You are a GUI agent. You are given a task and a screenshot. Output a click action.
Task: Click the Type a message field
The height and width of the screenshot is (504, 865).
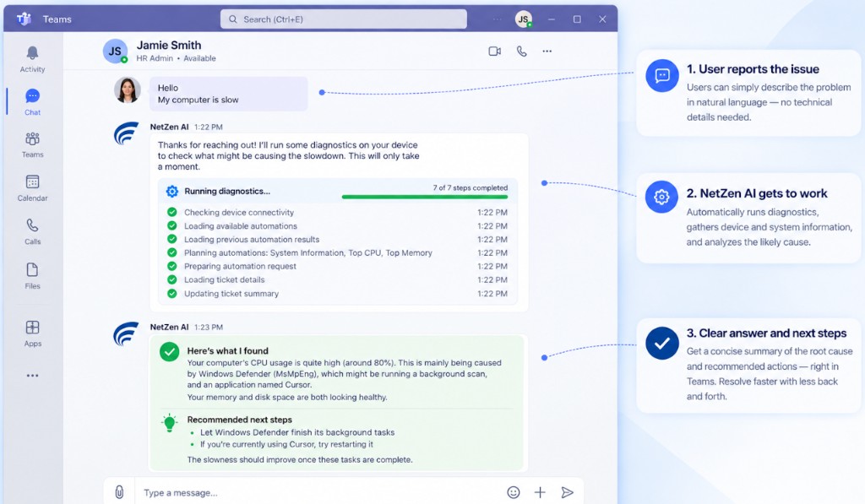(320, 492)
